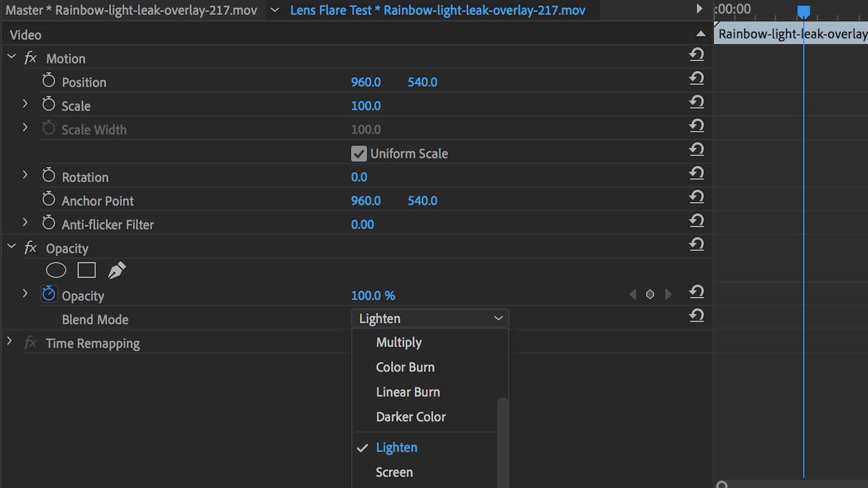Image resolution: width=868 pixels, height=488 pixels.
Task: Open the Blend Mode dropdown showing Lighten
Action: pos(429,319)
